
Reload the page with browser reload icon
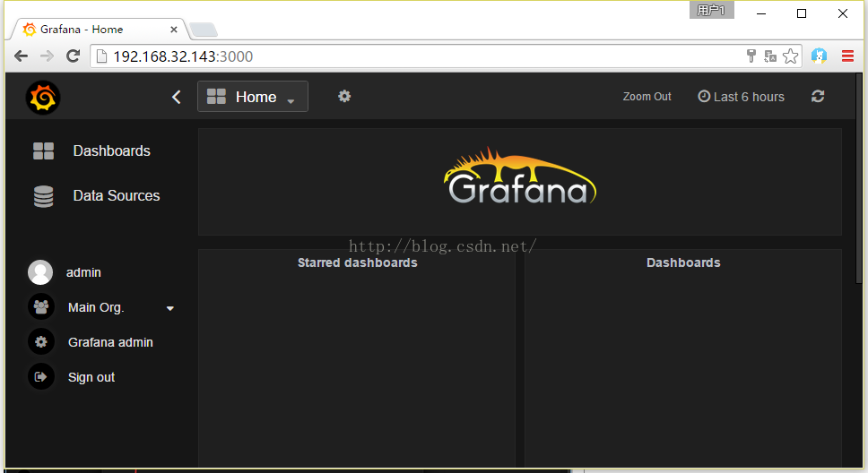(x=73, y=56)
